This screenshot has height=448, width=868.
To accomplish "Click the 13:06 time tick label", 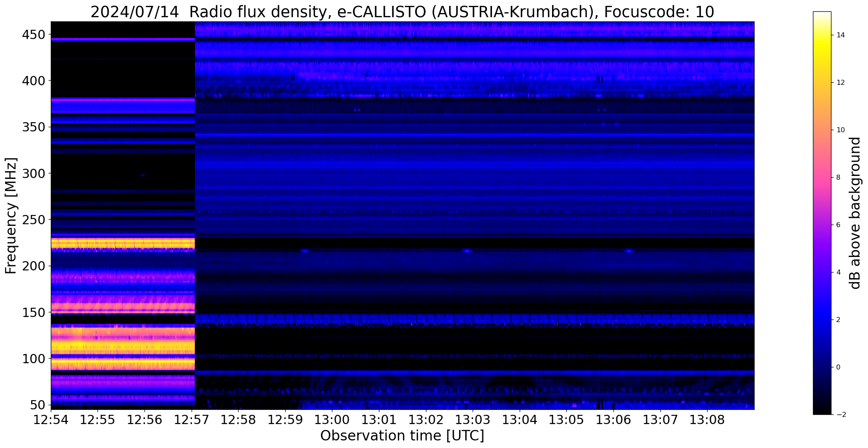I will (x=613, y=419).
